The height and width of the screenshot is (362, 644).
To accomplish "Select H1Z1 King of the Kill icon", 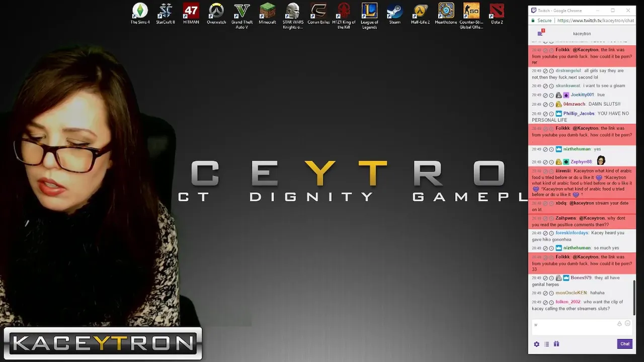I will point(344,16).
